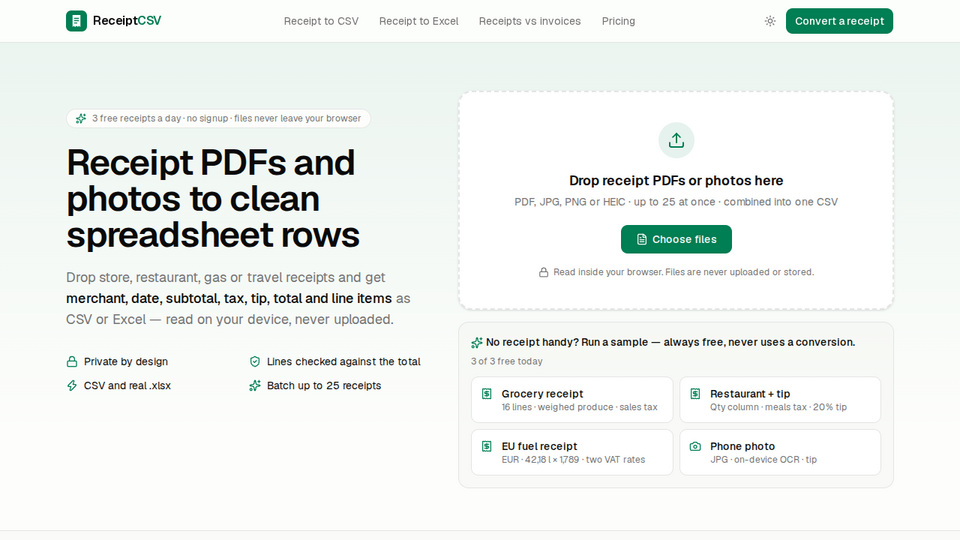The height and width of the screenshot is (540, 960).
Task: Click the shield icon by Lines checked against the total
Action: click(x=255, y=362)
